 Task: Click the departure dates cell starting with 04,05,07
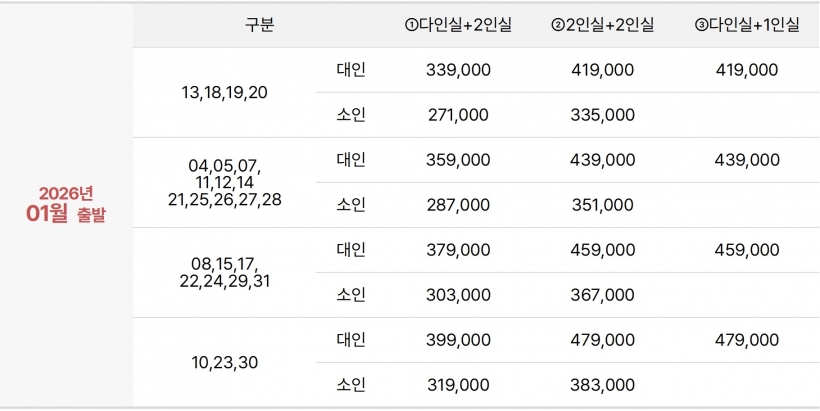tap(225, 182)
